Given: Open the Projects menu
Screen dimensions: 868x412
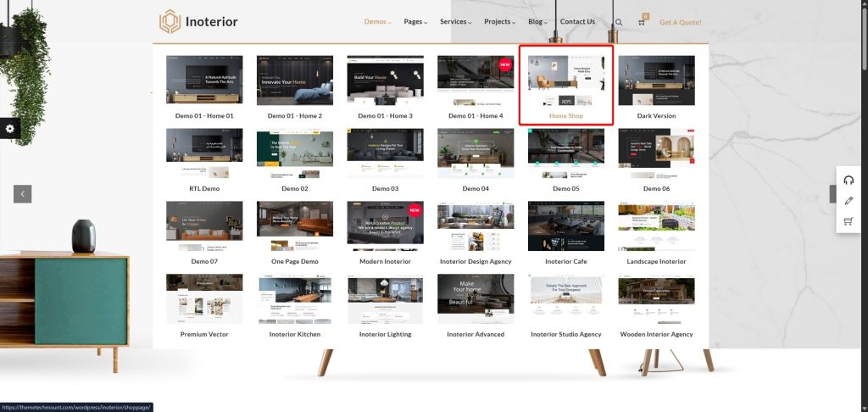Looking at the screenshot, I should click(500, 22).
